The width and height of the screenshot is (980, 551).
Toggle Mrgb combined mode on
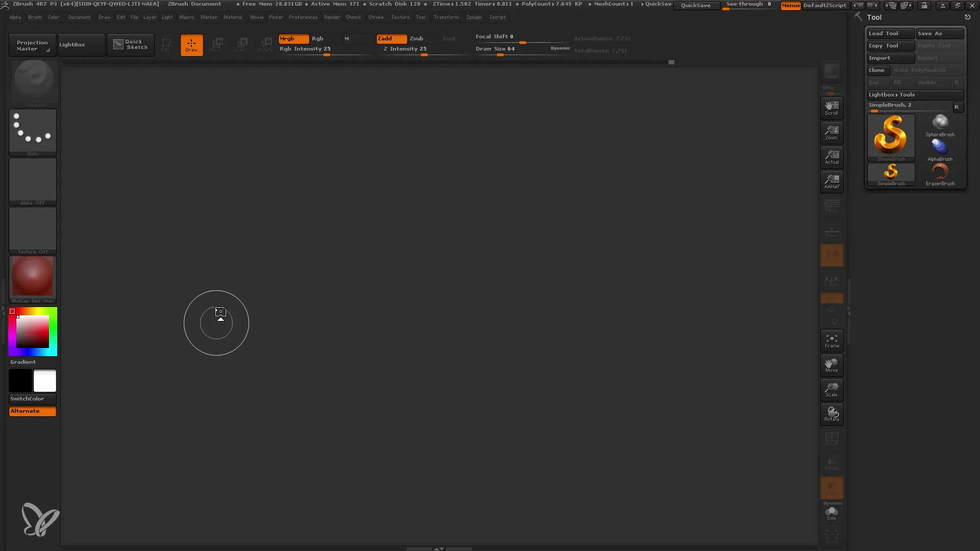point(291,38)
